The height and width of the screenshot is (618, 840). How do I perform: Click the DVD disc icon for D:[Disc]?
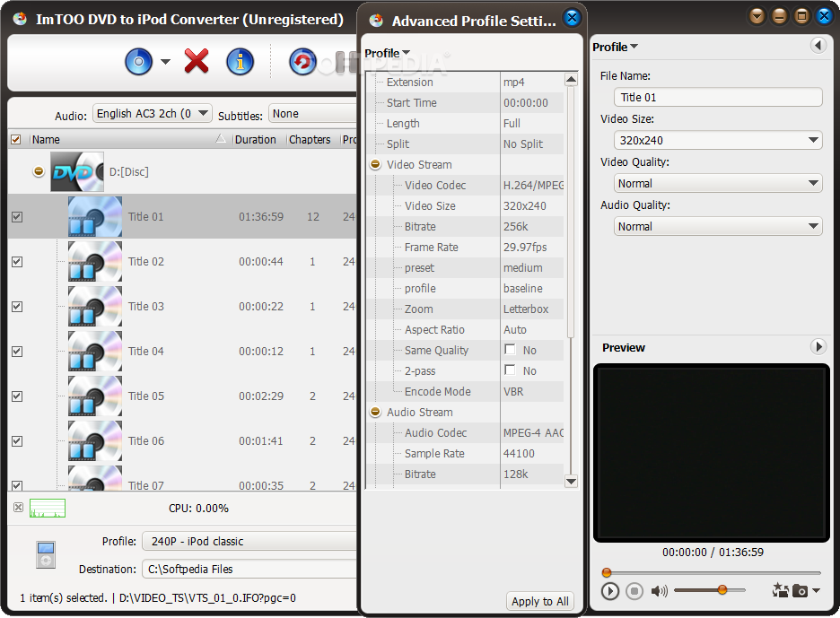(x=77, y=171)
